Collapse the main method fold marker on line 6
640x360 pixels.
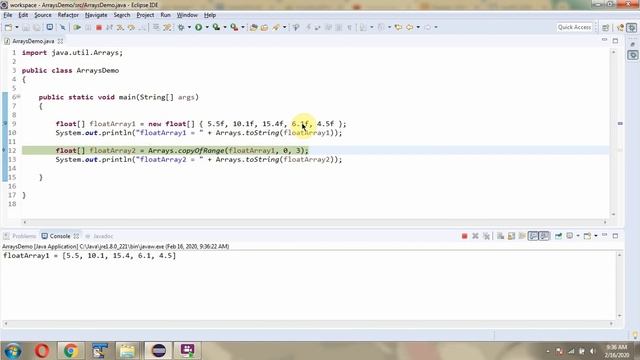[x=19, y=97]
